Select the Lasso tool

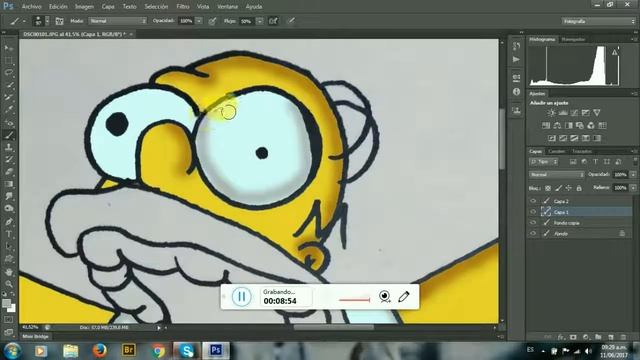[x=9, y=73]
